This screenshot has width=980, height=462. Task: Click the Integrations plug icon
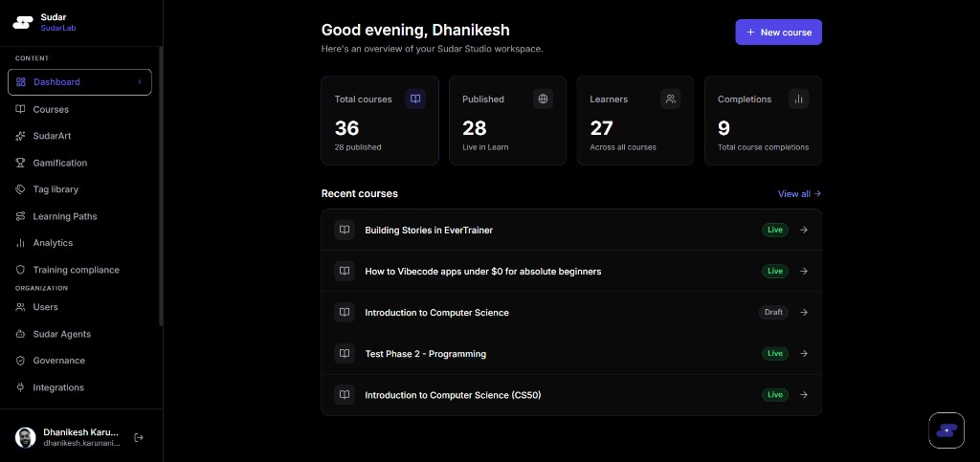pyautogui.click(x=21, y=387)
